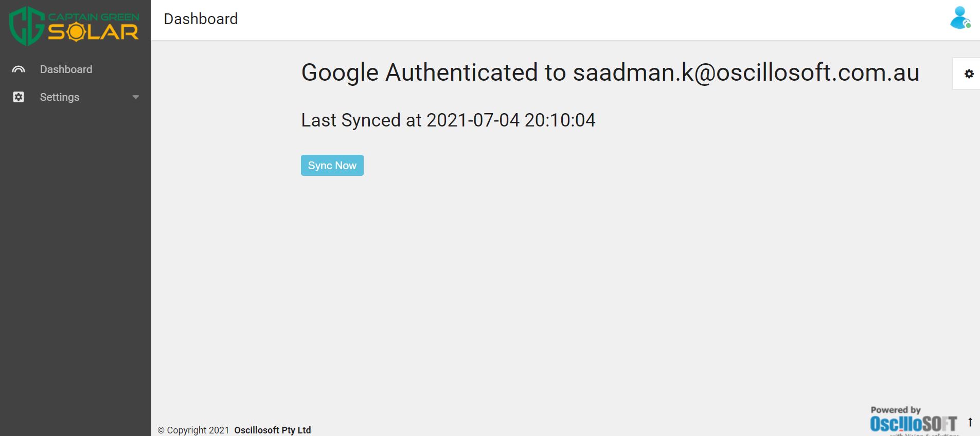
Task: Expand the Settings dropdown caret
Action: click(x=136, y=97)
